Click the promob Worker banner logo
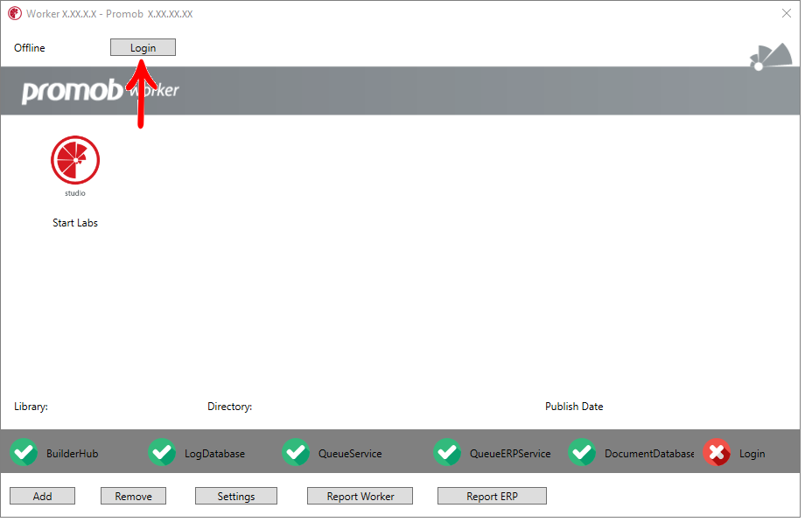The image size is (812, 522). [x=100, y=91]
